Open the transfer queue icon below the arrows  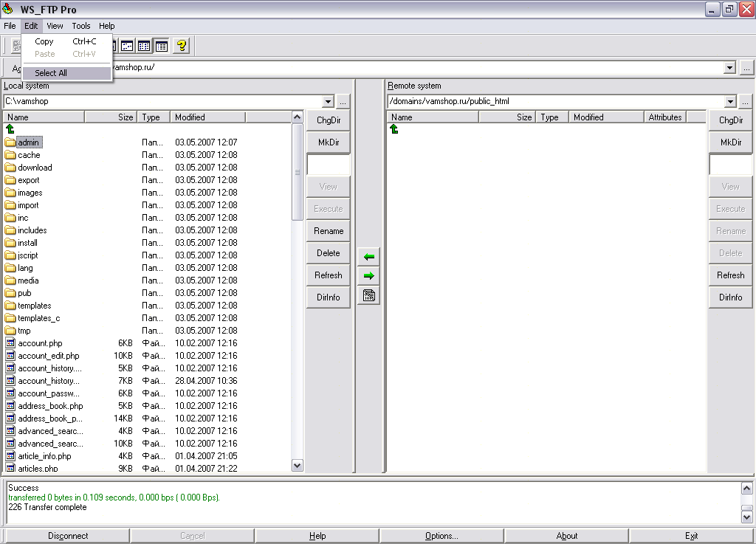tap(369, 295)
